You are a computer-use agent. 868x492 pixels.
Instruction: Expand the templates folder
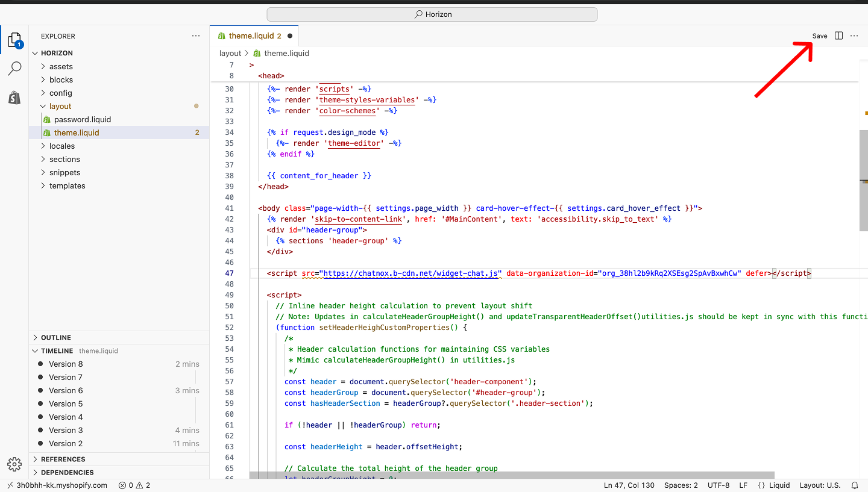coord(119,186)
